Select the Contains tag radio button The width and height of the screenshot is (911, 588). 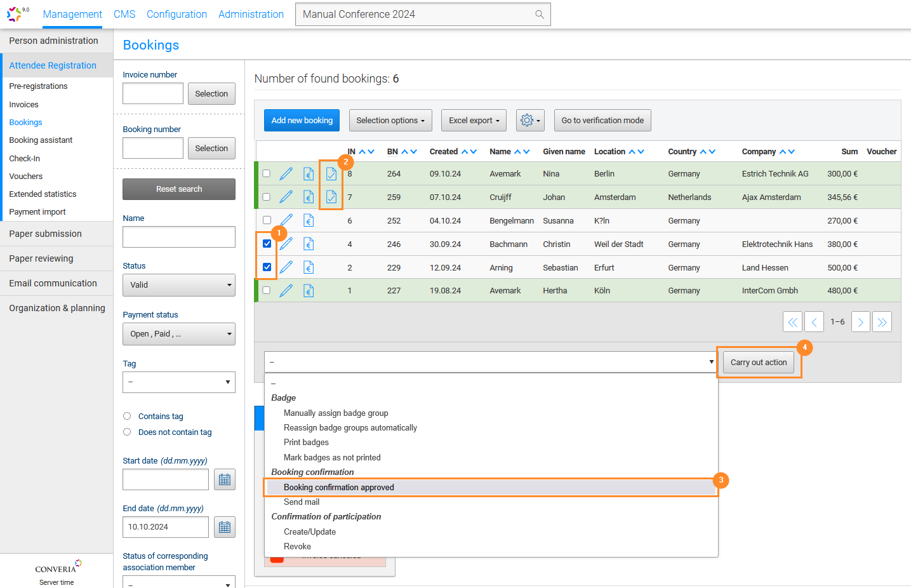tap(127, 416)
